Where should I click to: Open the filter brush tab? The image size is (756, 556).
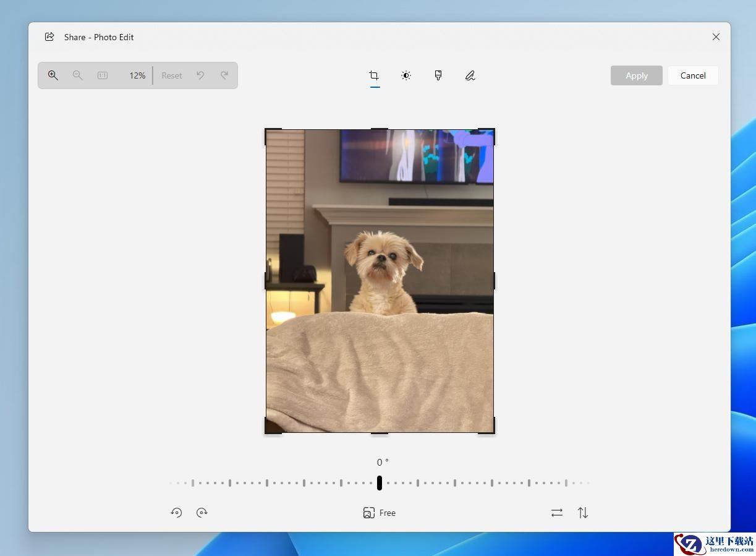point(438,75)
